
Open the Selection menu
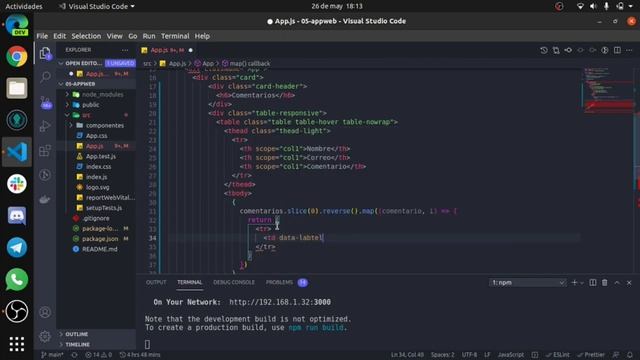tap(86, 36)
